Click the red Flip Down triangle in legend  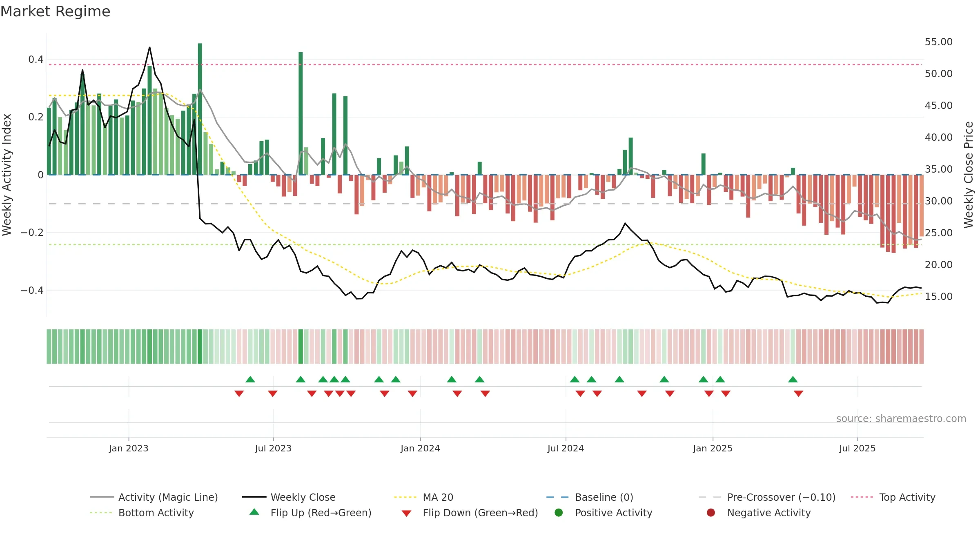406,513
